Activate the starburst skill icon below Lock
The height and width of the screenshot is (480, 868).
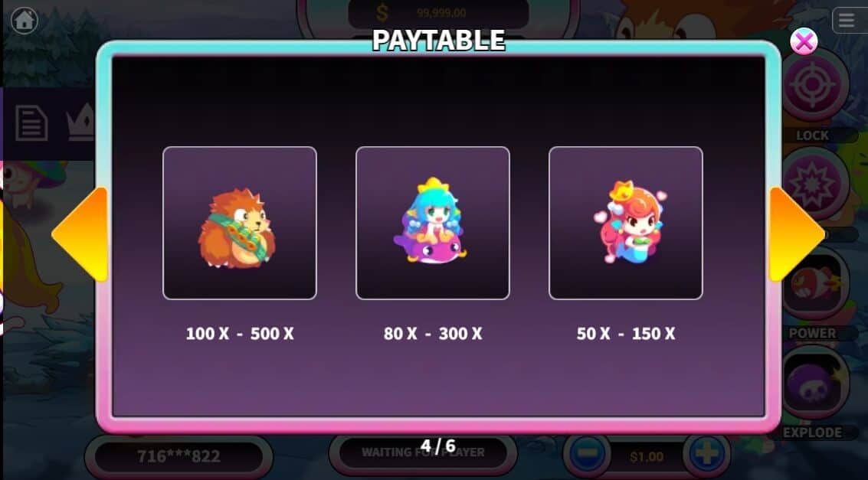[812, 184]
